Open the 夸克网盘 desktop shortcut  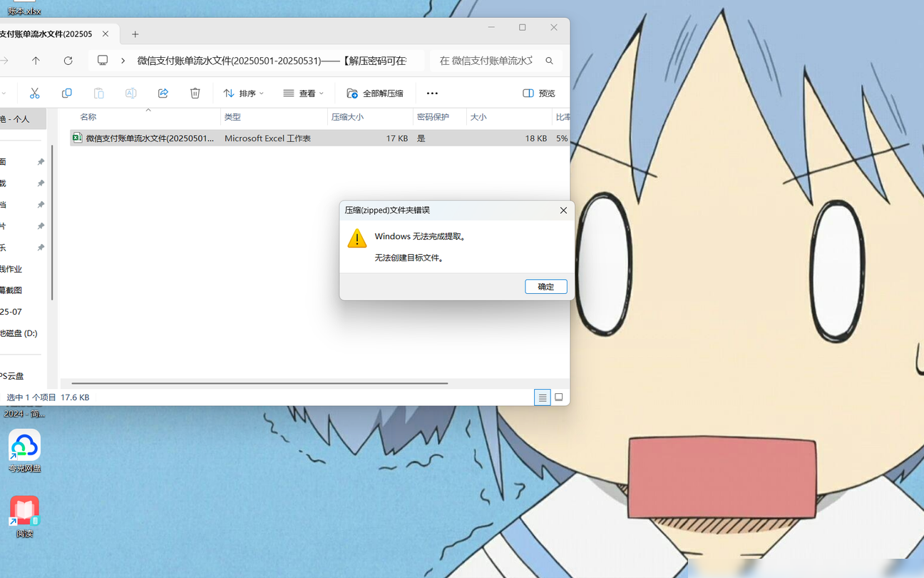(25, 451)
